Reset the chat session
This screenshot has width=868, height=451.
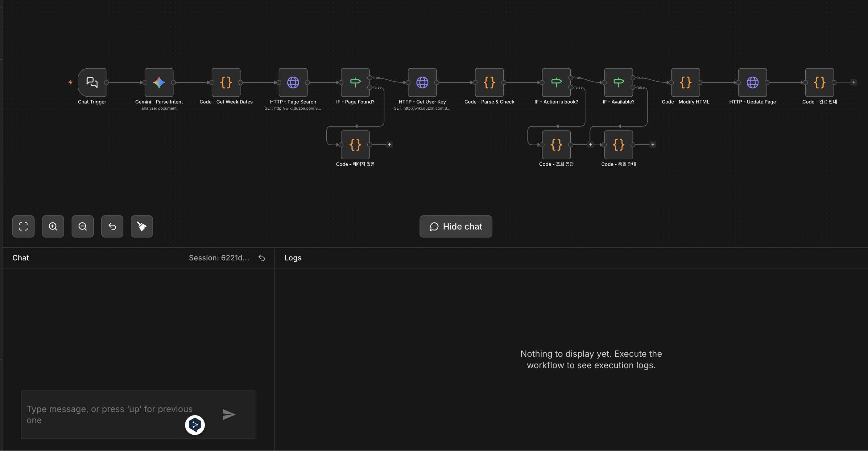262,258
